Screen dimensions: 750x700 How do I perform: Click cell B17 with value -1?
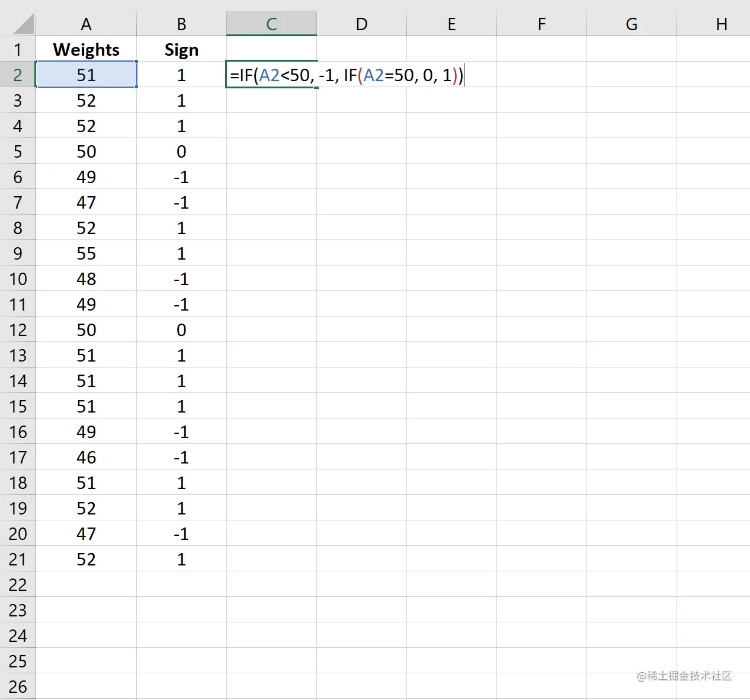(181, 457)
